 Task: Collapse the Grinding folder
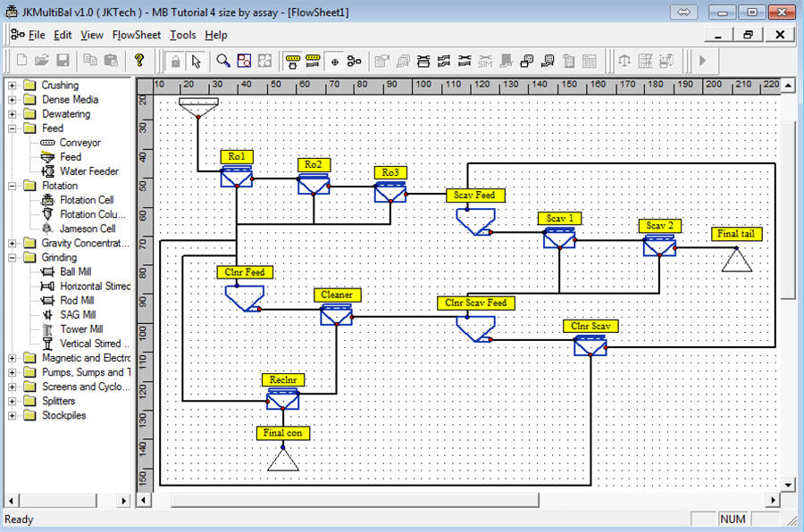pyautogui.click(x=13, y=257)
